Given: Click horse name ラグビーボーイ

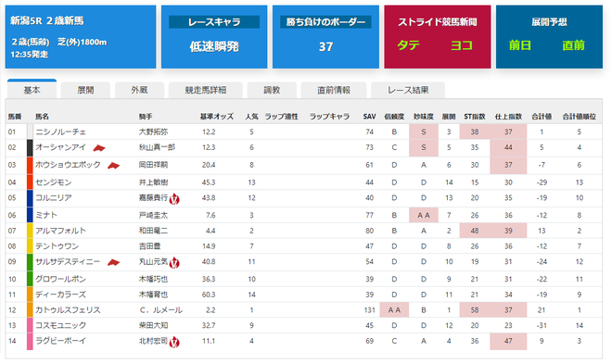Looking at the screenshot, I should click(x=60, y=341).
